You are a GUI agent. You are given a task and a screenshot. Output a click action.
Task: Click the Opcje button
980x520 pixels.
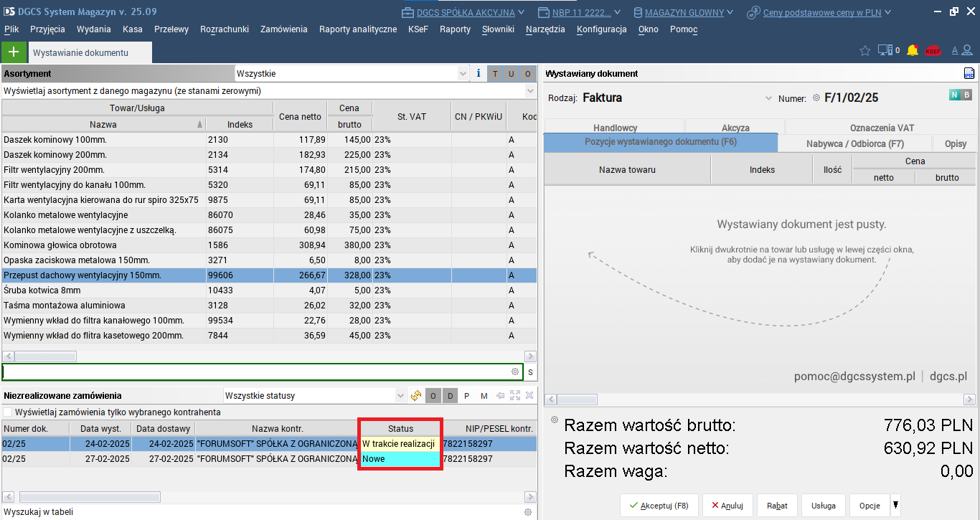point(870,506)
